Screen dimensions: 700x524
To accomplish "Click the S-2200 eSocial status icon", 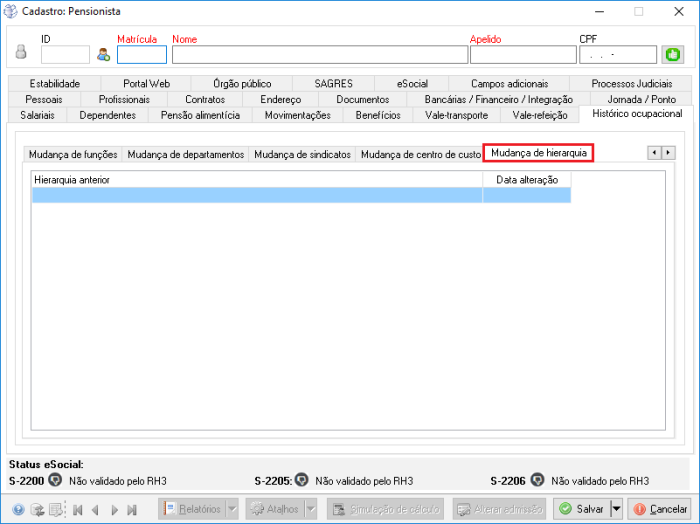I will click(55, 480).
